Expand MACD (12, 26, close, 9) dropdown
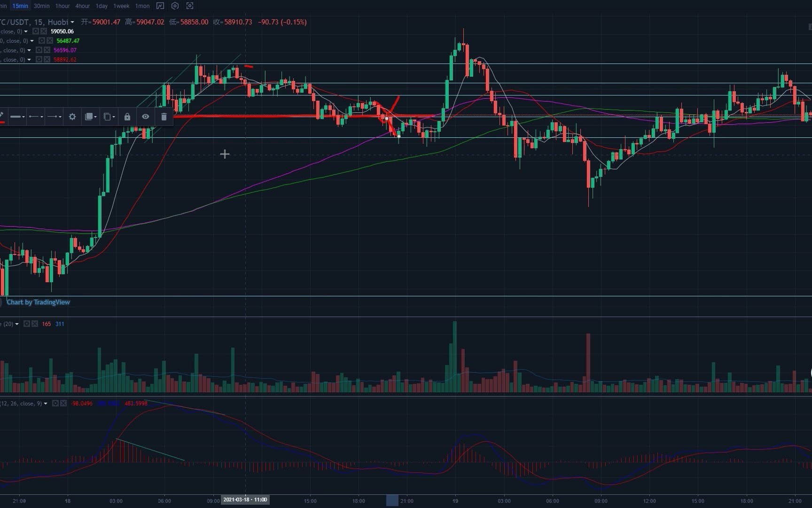The width and height of the screenshot is (812, 508). coord(46,404)
